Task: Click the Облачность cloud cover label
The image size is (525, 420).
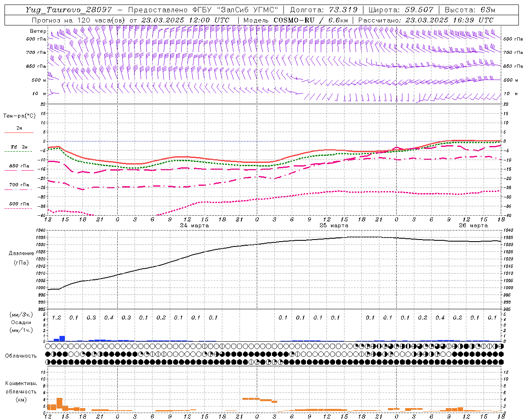Action: (x=21, y=356)
